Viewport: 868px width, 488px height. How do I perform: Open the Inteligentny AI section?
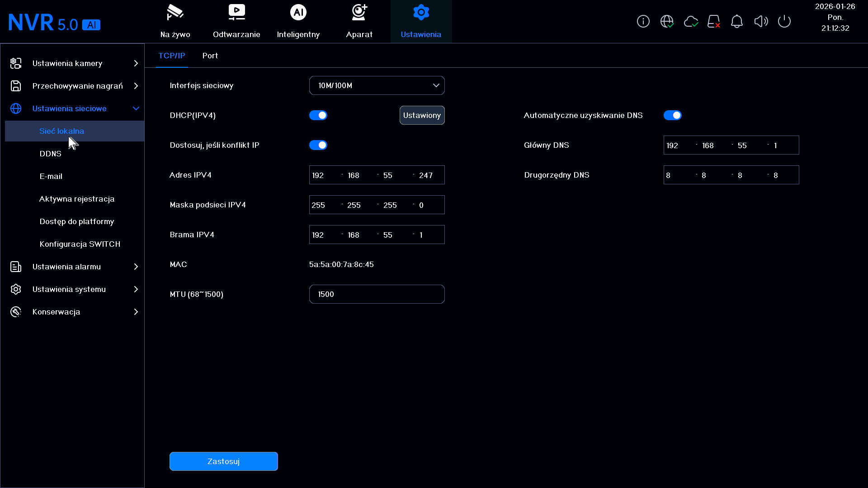coord(298,21)
